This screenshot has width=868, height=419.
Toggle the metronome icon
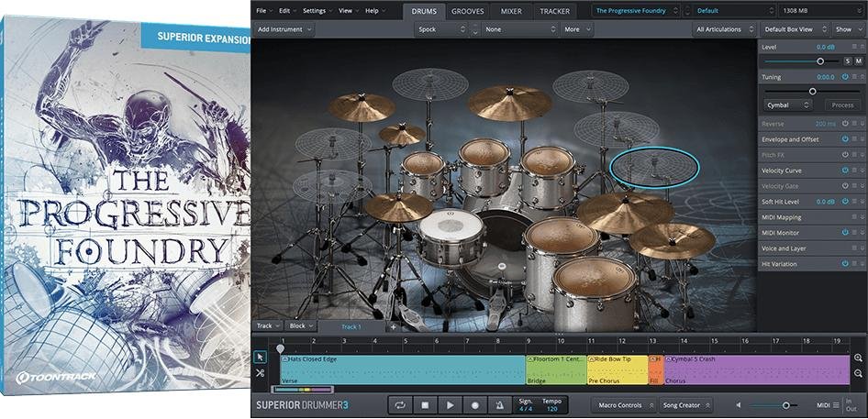[x=499, y=405]
